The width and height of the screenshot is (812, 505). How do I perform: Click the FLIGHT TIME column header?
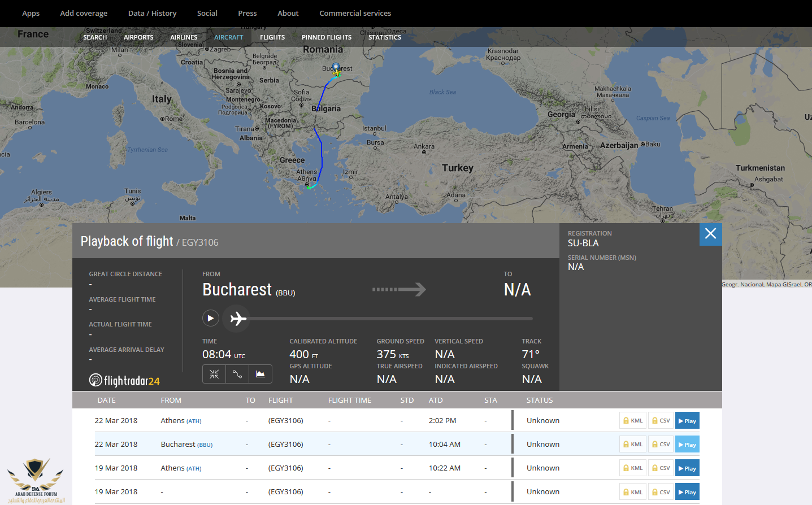click(x=350, y=400)
